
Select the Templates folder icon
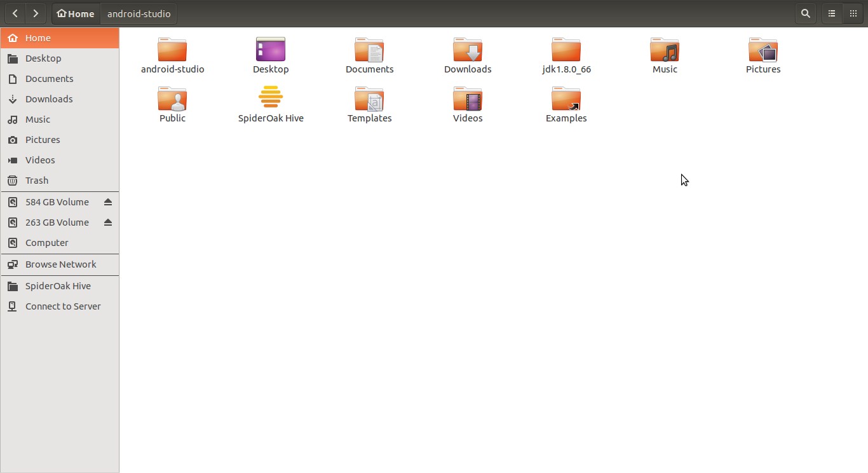[x=369, y=99]
